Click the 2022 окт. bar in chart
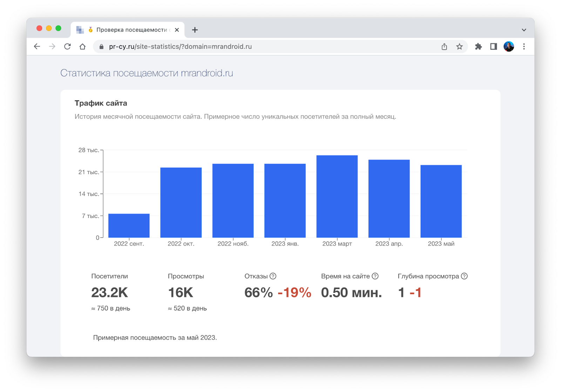 click(x=181, y=202)
